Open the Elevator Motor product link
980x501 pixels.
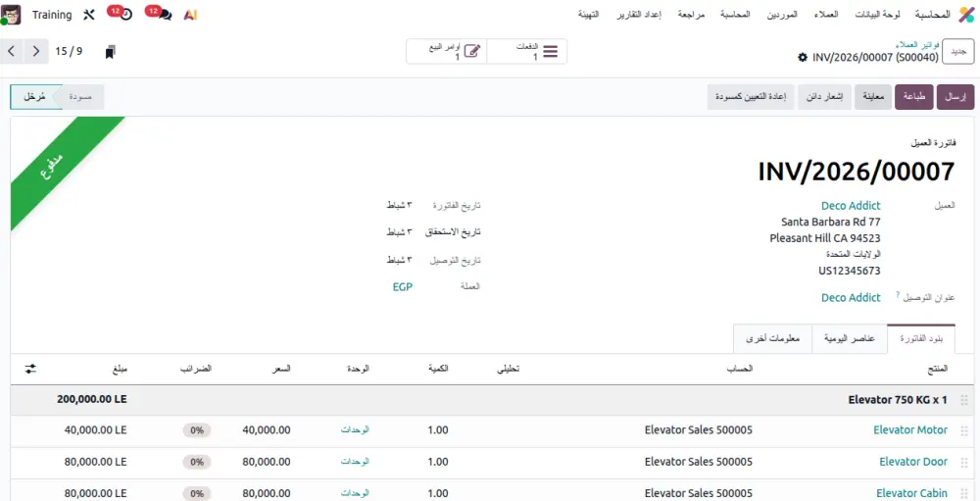coord(910,430)
